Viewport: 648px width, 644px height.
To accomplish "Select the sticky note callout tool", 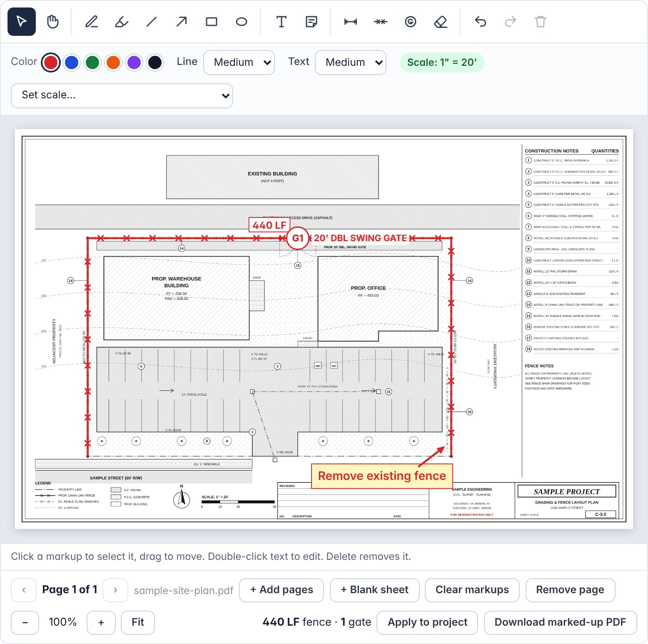I will pos(312,22).
